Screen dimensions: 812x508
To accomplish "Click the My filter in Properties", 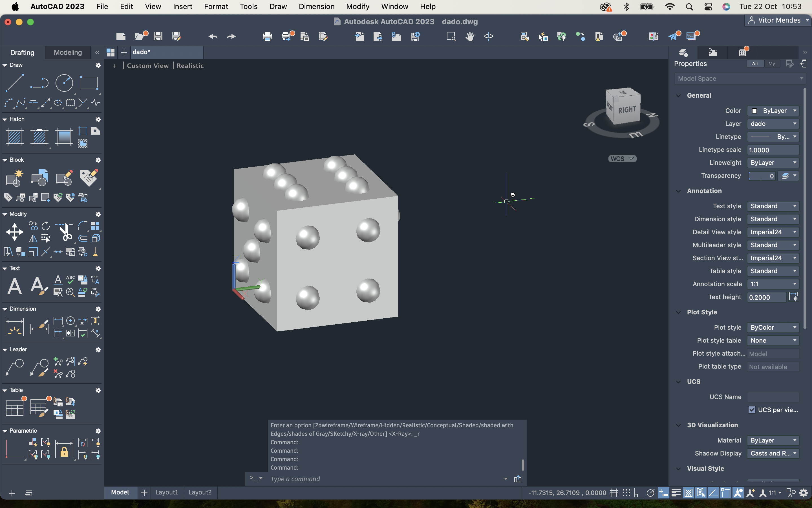I will click(x=772, y=63).
